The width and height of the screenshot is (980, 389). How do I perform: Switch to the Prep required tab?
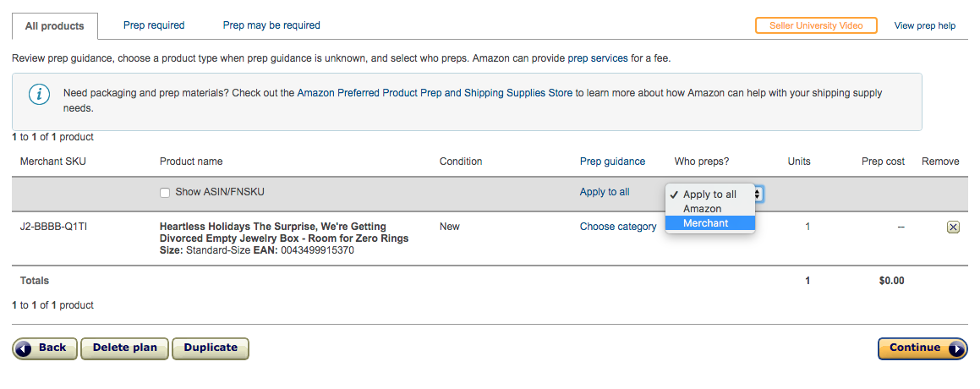[x=154, y=25]
